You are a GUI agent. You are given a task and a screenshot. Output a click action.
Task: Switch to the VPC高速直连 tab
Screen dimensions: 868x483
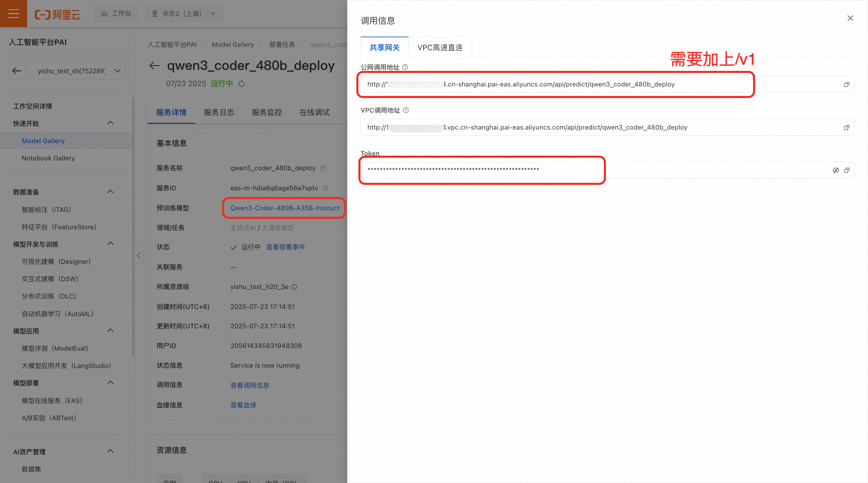coord(440,47)
